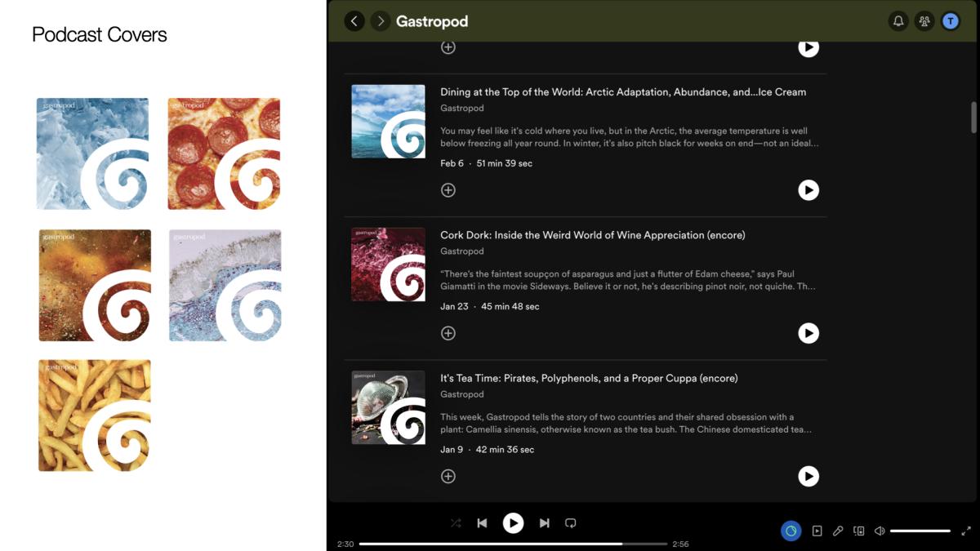Play the Dining at the Top of the World episode
Image resolution: width=980 pixels, height=551 pixels.
(x=808, y=190)
